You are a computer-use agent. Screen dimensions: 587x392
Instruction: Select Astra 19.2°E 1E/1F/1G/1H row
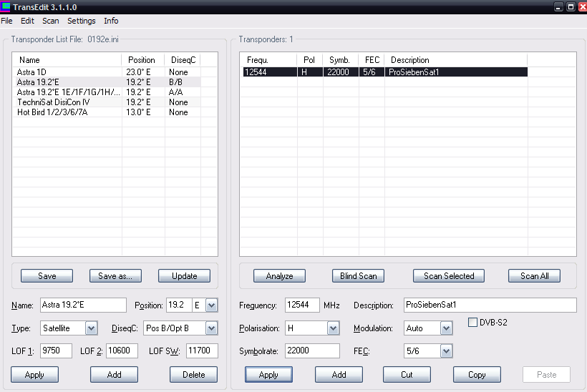point(109,92)
